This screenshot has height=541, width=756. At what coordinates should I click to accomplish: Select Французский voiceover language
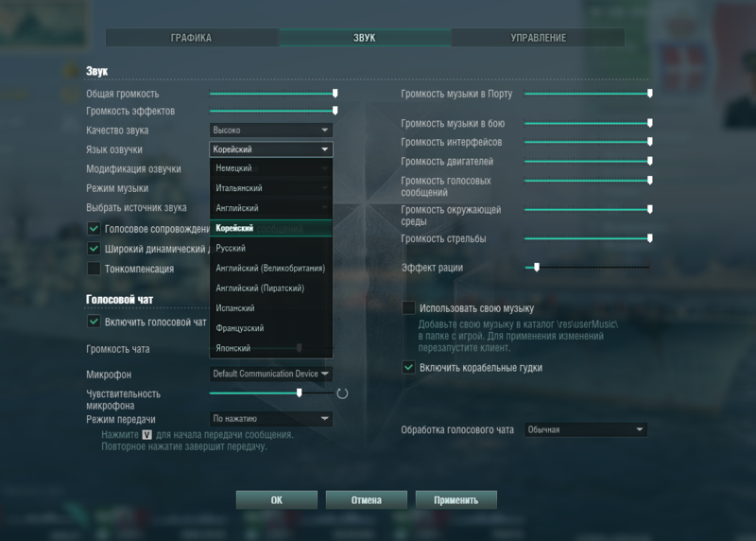click(271, 328)
